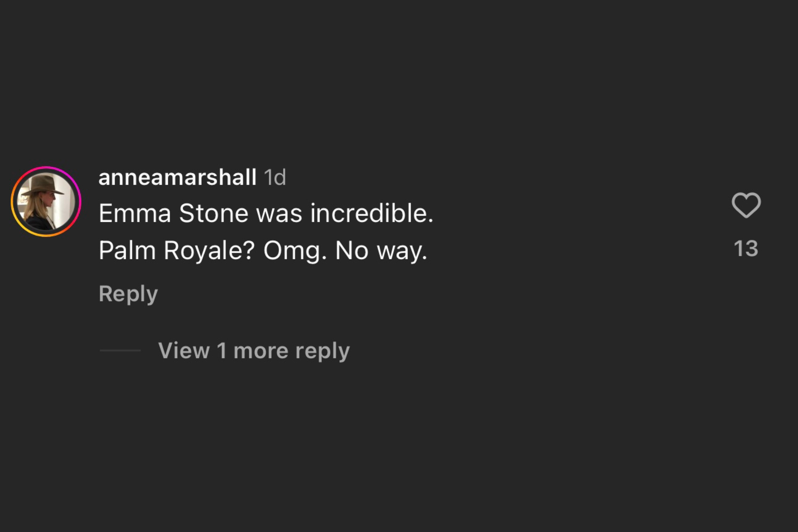See who liked via the number 13
798x532 pixels.
746,248
